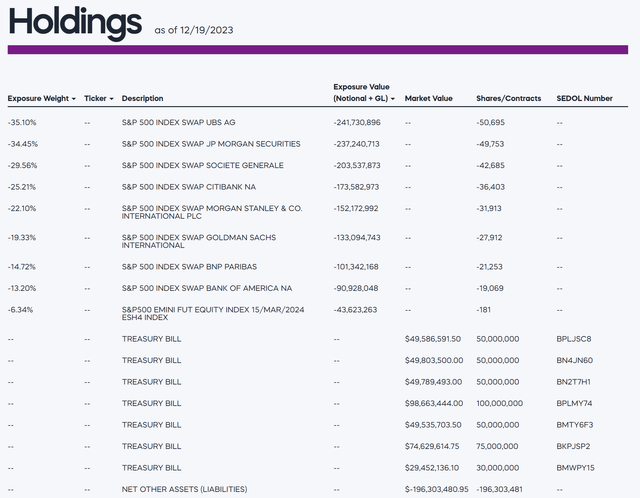640x498 pixels.
Task: Select S&P 500 INDEX SWAP UBS AG row
Action: click(x=318, y=122)
